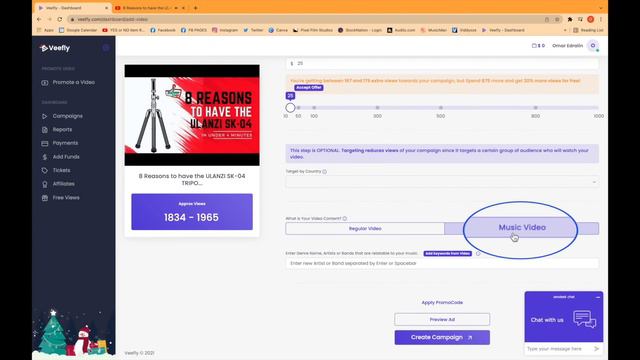Open the browser extensions puzzle icon
This screenshot has width=640, height=360.
point(570,19)
